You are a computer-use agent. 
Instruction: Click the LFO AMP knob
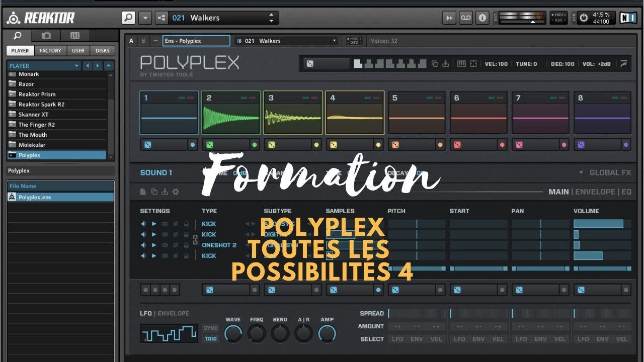click(327, 333)
